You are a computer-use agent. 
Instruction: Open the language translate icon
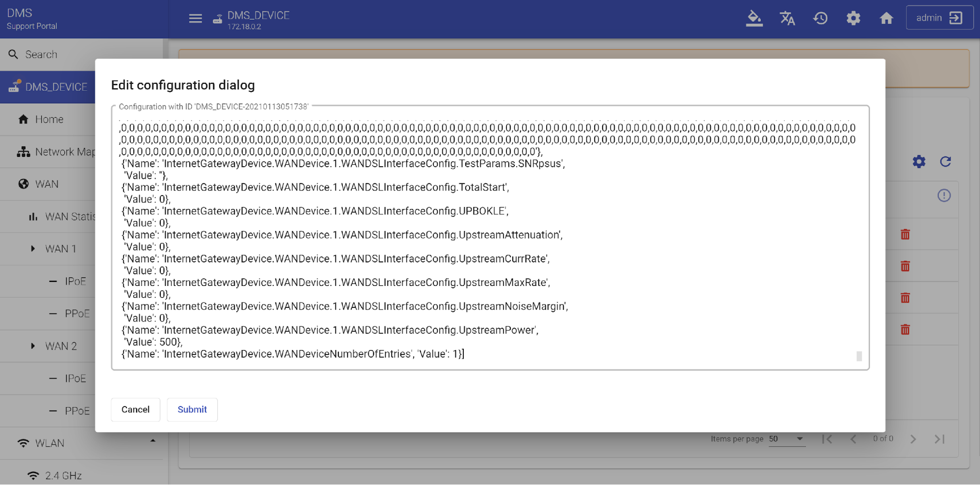[x=787, y=19]
